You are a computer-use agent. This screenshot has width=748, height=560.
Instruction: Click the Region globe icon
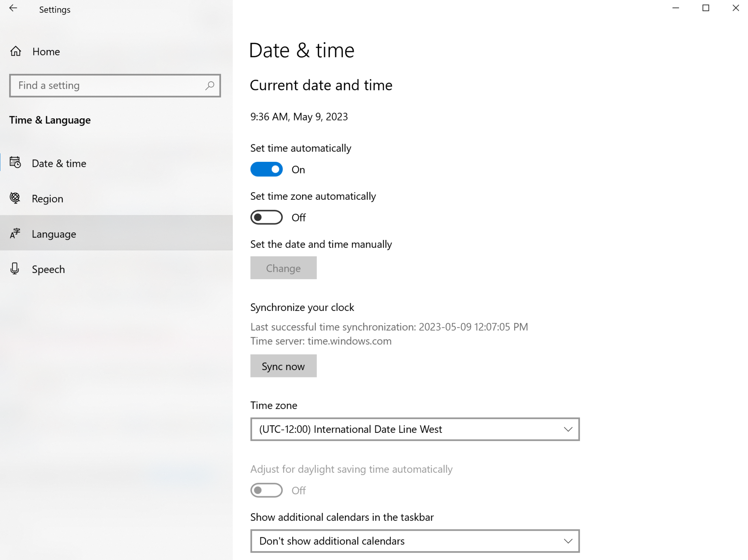[15, 198]
